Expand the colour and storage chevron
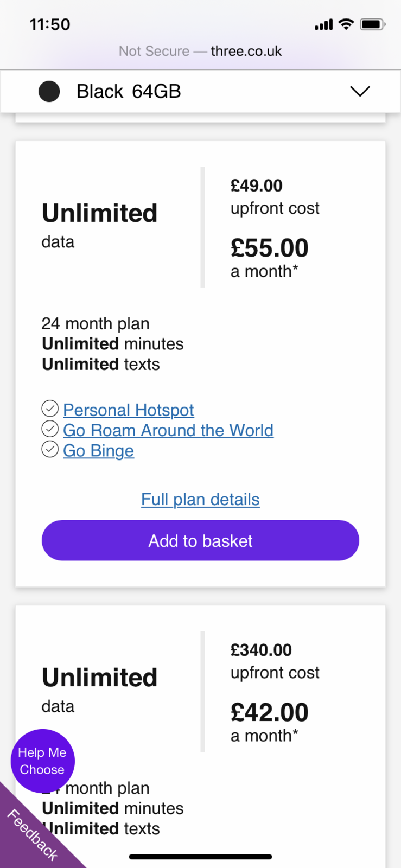Screen dimensions: 401x868 (360, 91)
